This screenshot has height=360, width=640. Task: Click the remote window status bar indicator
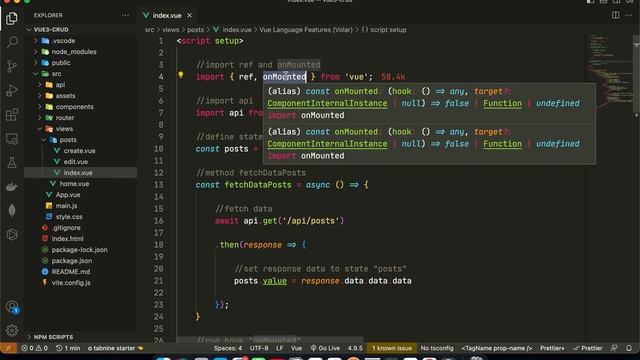tap(8, 348)
